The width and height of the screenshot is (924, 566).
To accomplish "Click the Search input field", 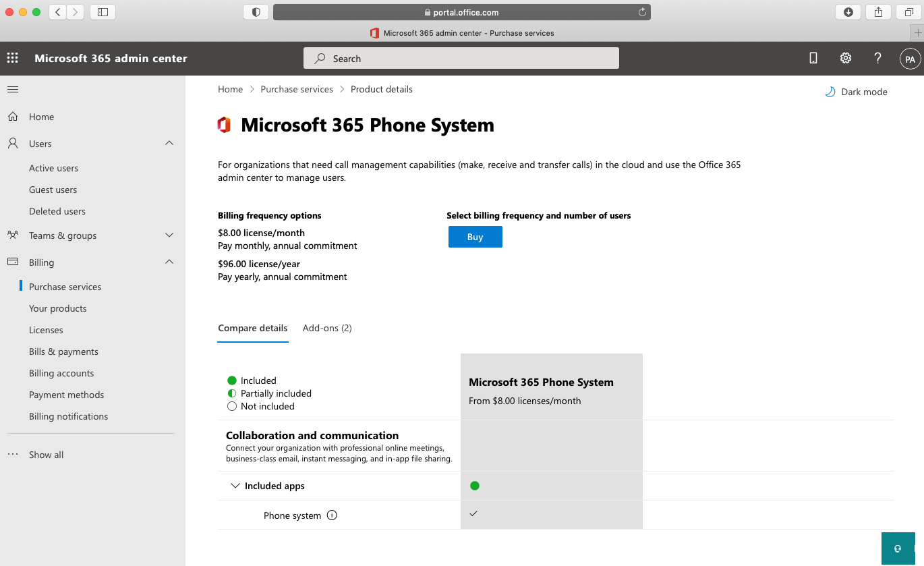I will click(x=461, y=59).
